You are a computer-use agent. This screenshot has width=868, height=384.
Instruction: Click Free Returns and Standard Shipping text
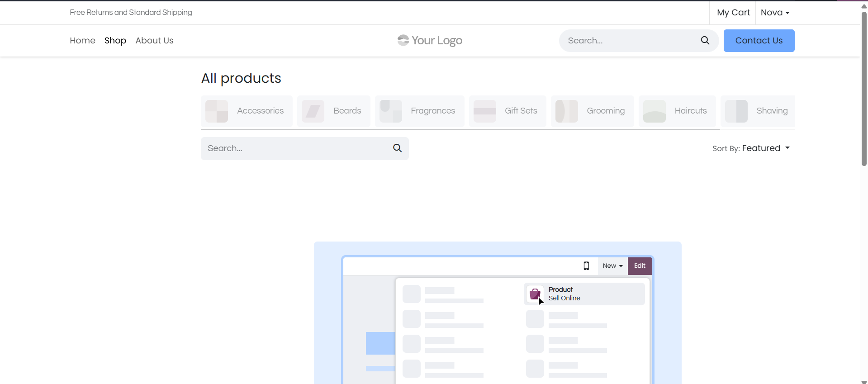tap(131, 12)
